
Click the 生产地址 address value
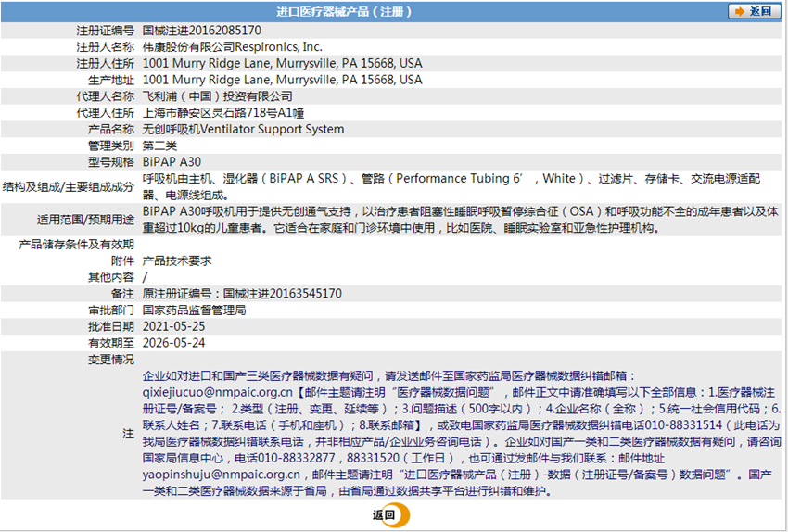tap(283, 80)
